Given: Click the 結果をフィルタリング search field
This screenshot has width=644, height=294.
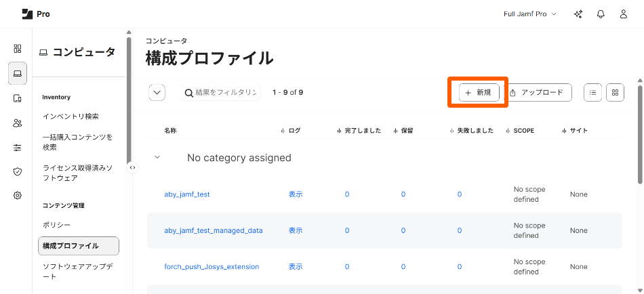Looking at the screenshot, I should (225, 93).
